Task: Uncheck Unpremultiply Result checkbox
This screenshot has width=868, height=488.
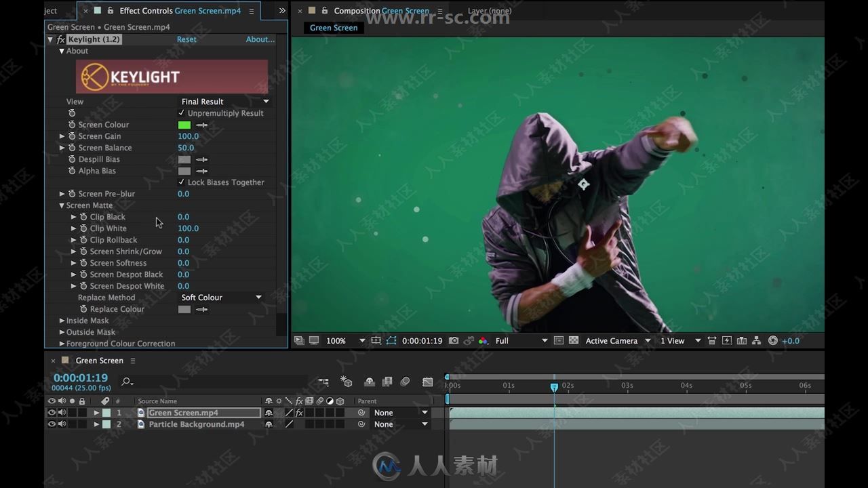Action: (181, 113)
